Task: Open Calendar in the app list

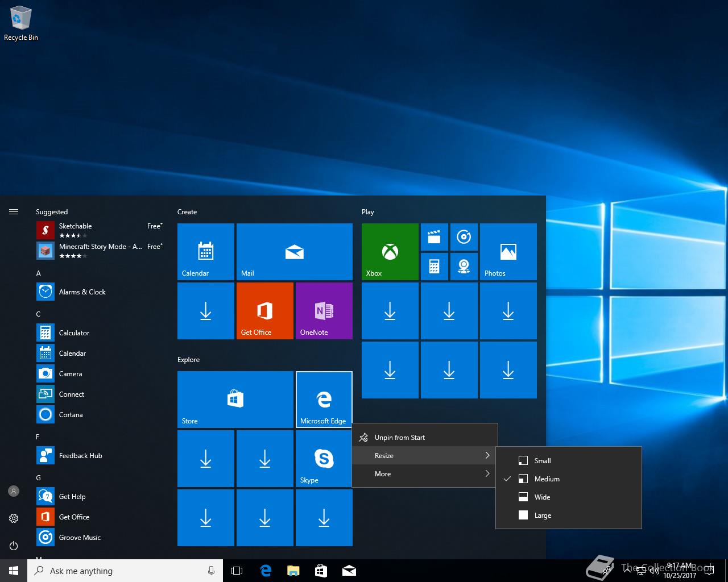Action: click(100, 354)
